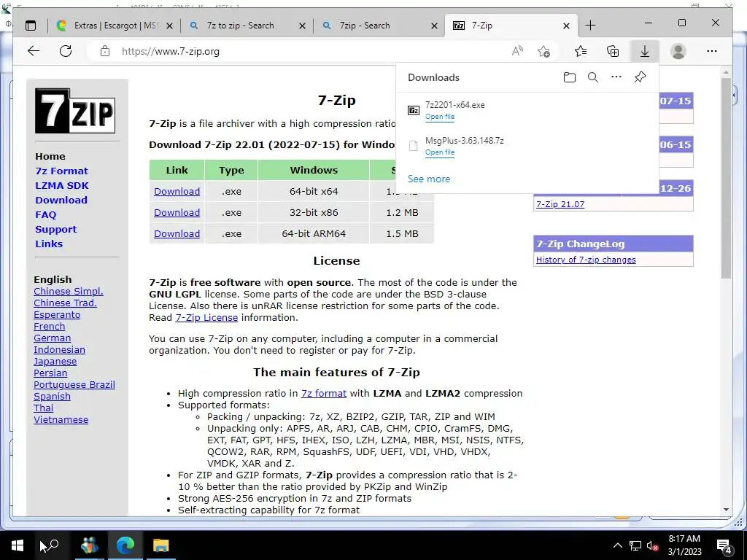Open the taskbar clock and date
This screenshot has width=747, height=560.
pos(684,545)
